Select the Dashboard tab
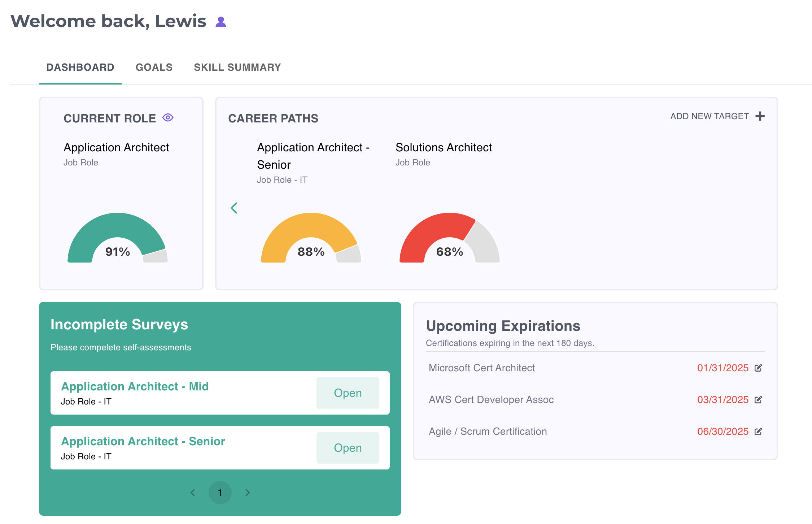 coord(80,68)
